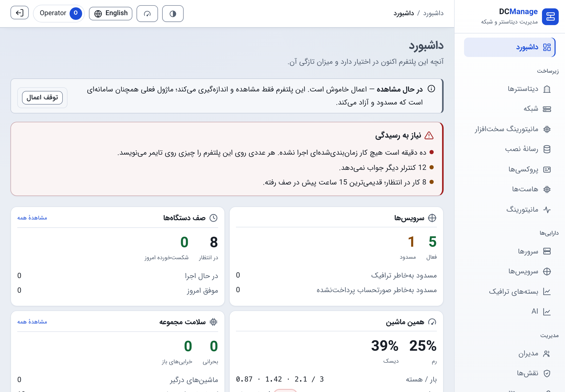This screenshot has width=565, height=392.
Task: Click the سرویس‌ها globe icon in sidebar
Action: pos(547,272)
